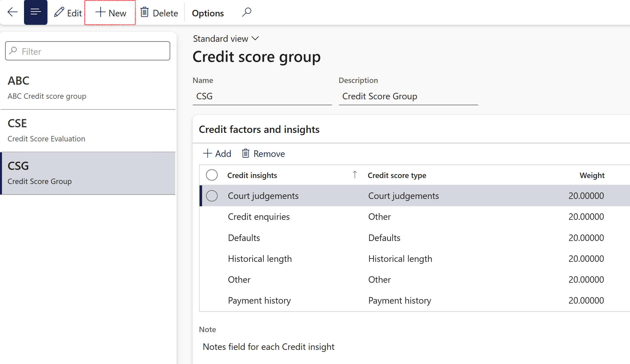
Task: Select the Other insight cell
Action: [x=239, y=280]
